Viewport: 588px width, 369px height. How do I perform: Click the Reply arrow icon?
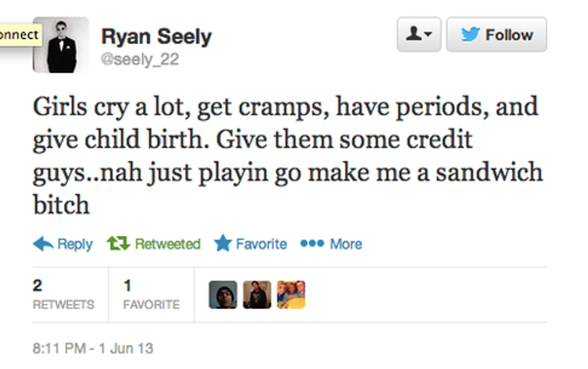pos(43,244)
